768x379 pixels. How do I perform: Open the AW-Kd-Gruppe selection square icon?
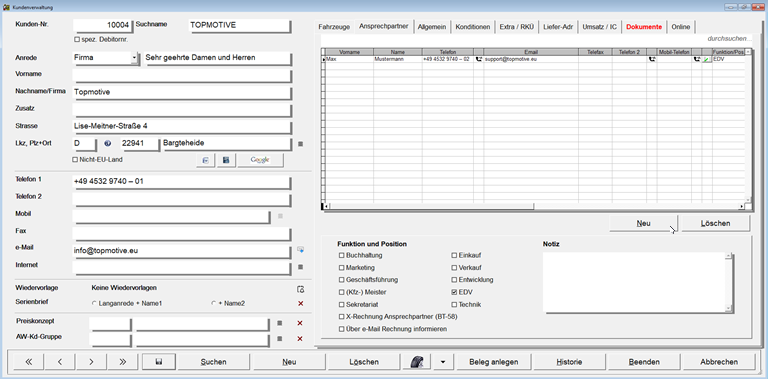tap(280, 338)
